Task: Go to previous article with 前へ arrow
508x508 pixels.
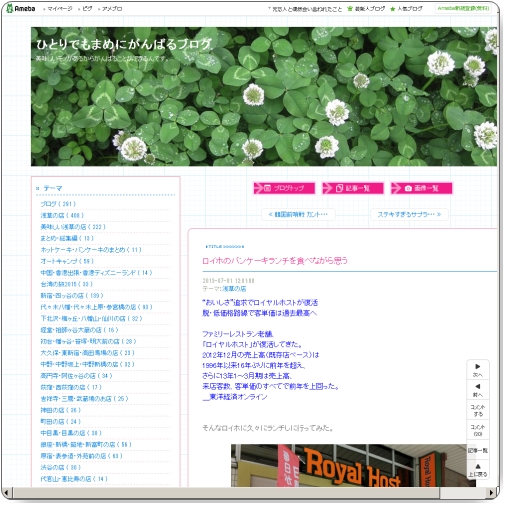Action: pos(478,390)
